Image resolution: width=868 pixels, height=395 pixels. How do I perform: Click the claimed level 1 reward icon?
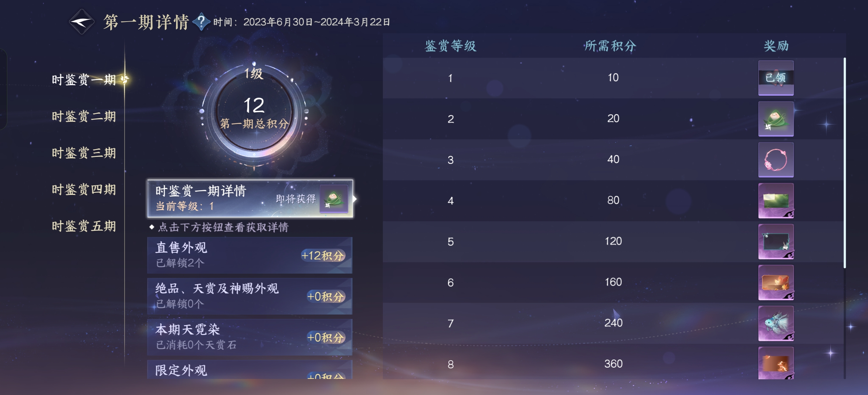pos(776,78)
